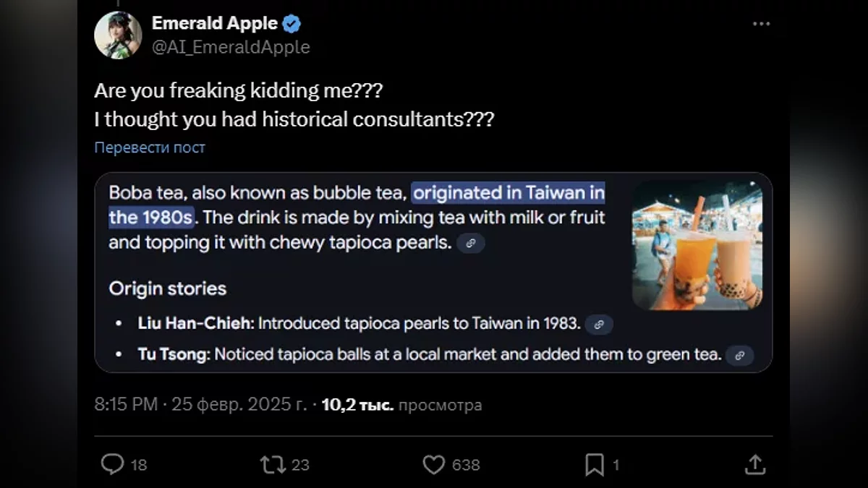This screenshot has width=868, height=488.
Task: Click link icon beside Liu Han-Chieh entry
Action: tap(598, 325)
